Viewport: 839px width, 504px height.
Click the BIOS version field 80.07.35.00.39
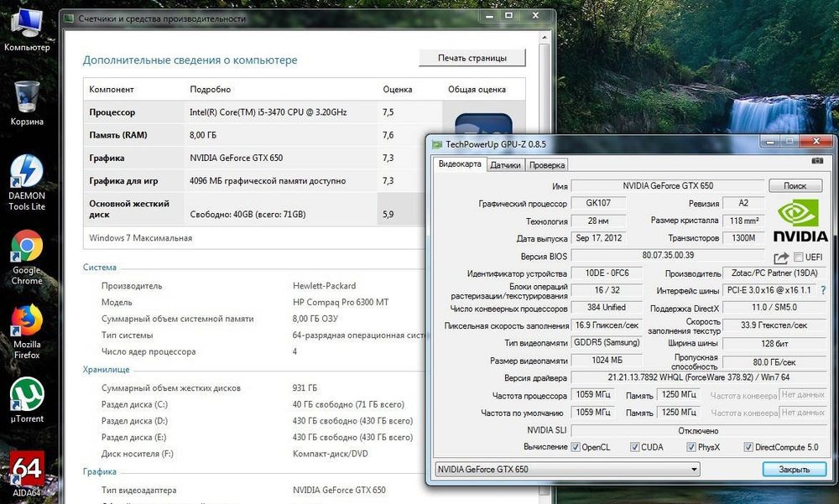[x=668, y=255]
